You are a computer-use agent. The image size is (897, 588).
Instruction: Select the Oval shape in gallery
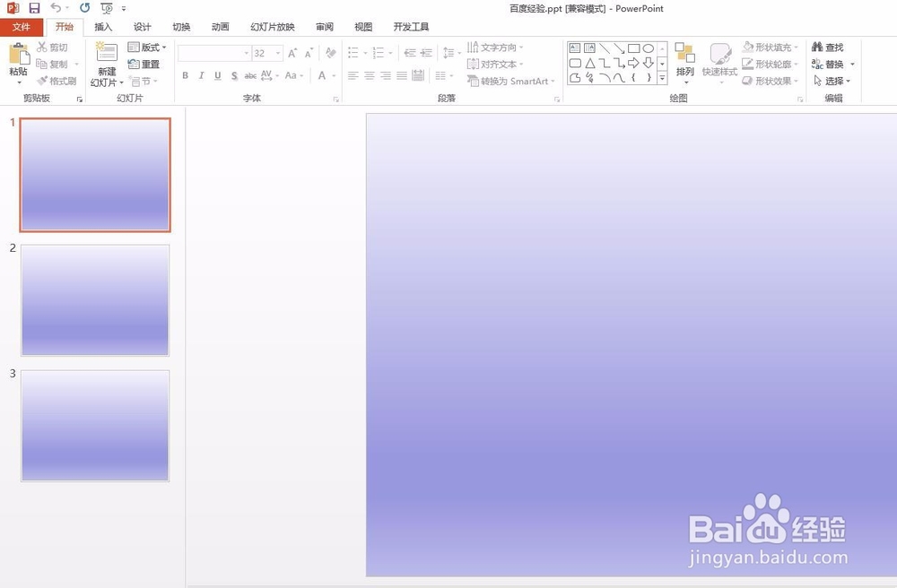point(649,48)
